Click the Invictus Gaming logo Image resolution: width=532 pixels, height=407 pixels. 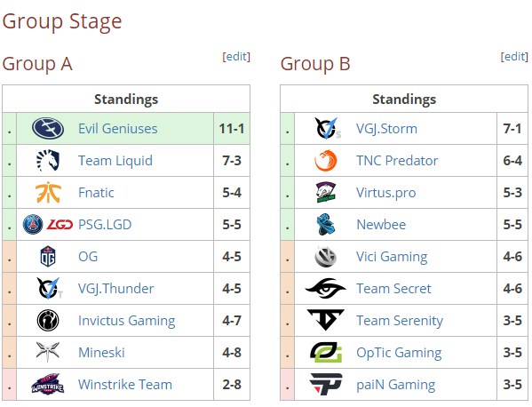pos(48,320)
